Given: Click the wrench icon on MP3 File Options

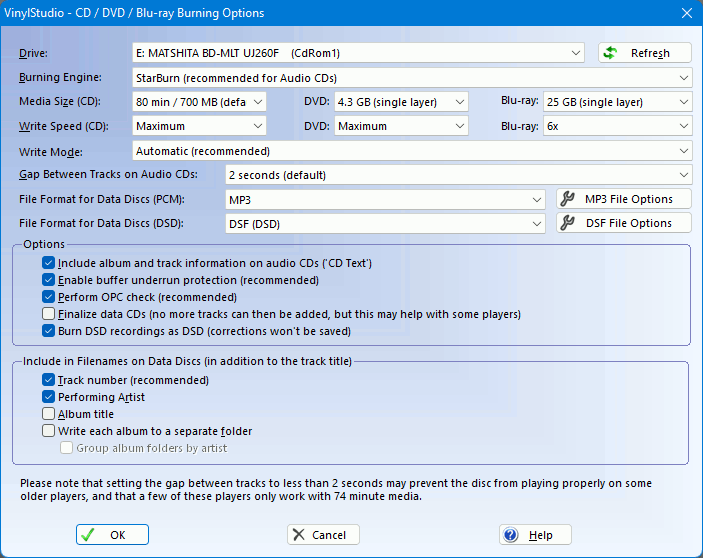Looking at the screenshot, I should [568, 199].
